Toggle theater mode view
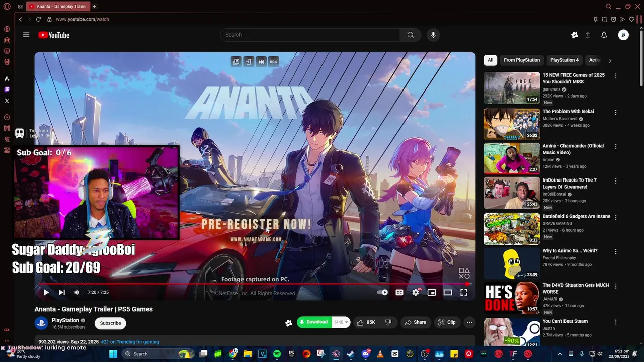The image size is (644, 362). click(x=448, y=292)
